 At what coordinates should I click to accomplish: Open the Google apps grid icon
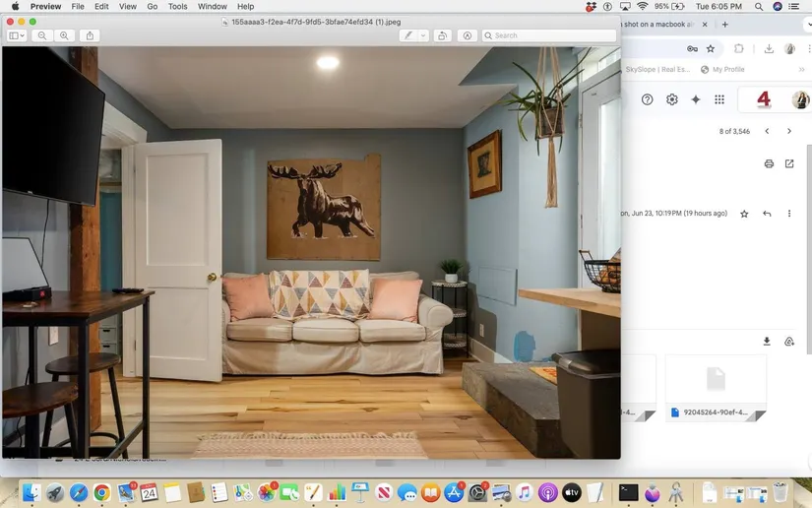pos(719,99)
